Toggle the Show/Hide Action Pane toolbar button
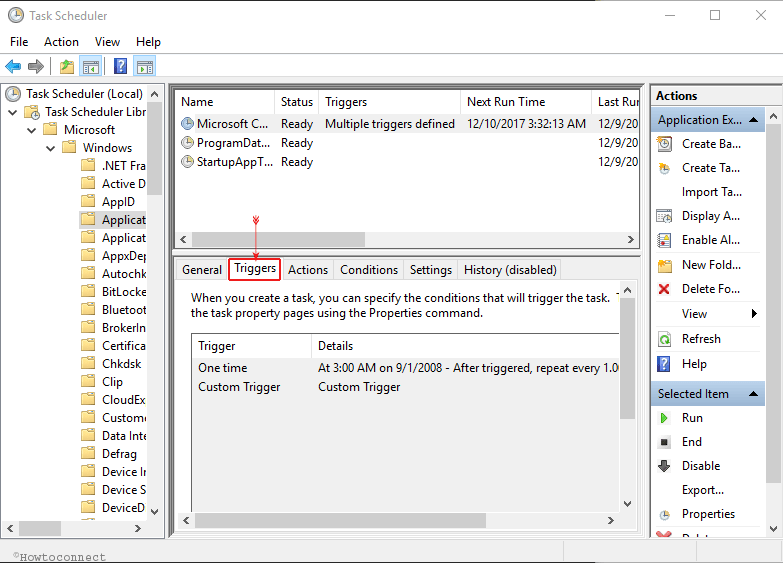Image resolution: width=783 pixels, height=563 pixels. (x=145, y=67)
